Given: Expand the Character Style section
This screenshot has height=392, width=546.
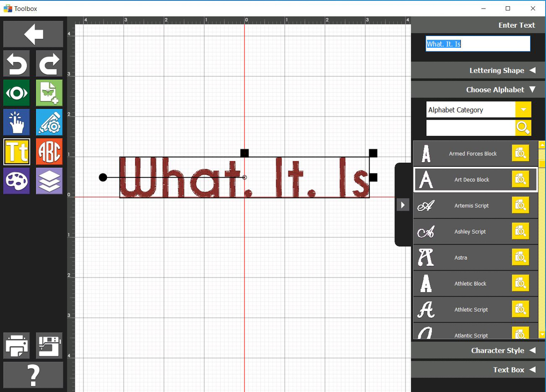Looking at the screenshot, I should pos(478,351).
